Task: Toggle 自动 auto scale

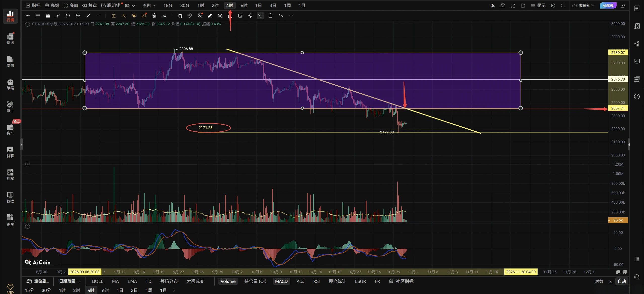Action: pos(622,281)
